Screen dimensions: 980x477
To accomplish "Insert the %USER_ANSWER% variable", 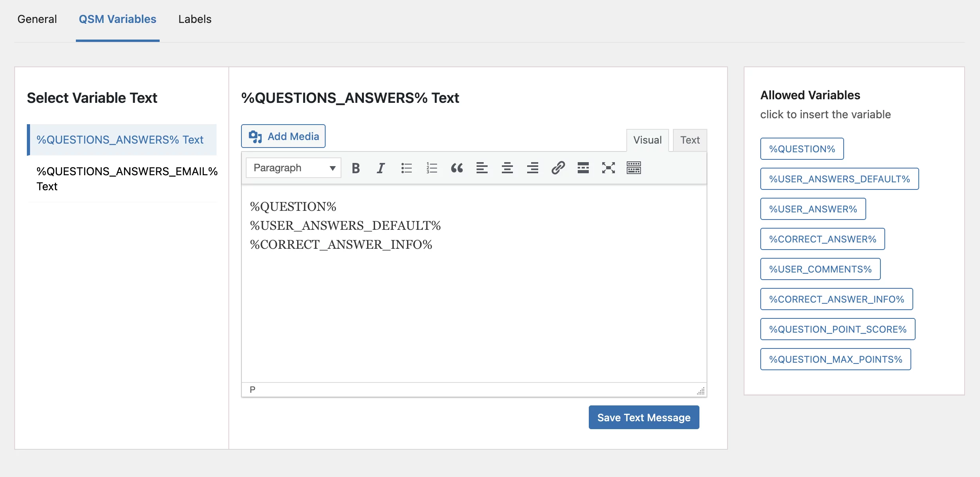I will pos(813,209).
